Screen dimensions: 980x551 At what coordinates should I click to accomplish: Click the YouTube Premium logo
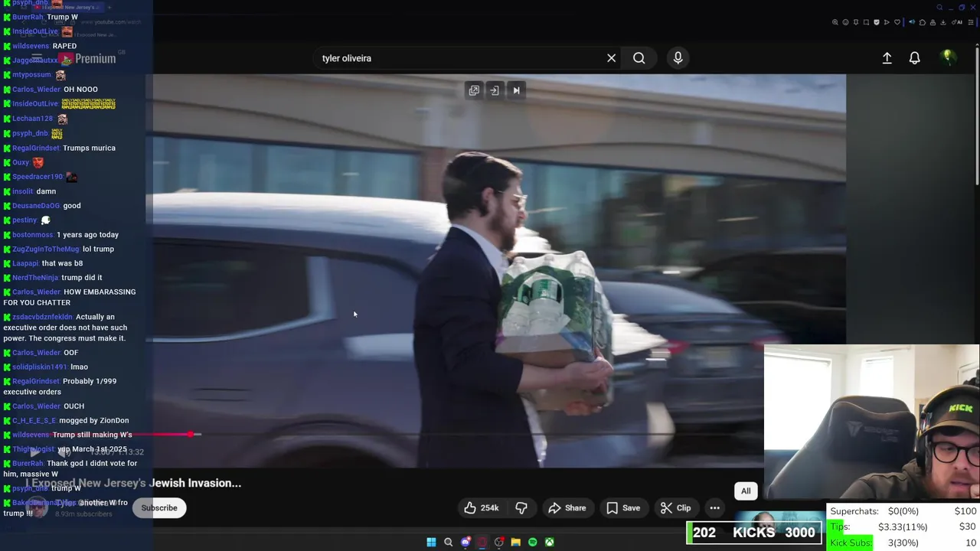86,59
